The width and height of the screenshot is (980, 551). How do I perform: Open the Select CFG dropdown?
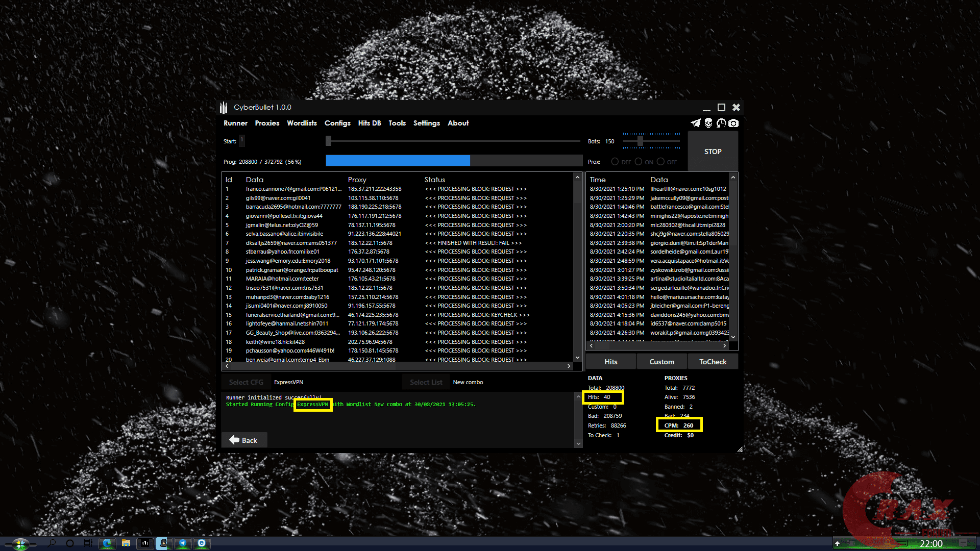(247, 382)
